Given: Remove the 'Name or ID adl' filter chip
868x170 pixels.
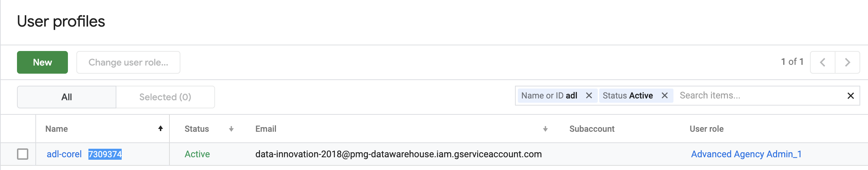Looking at the screenshot, I should click(589, 96).
